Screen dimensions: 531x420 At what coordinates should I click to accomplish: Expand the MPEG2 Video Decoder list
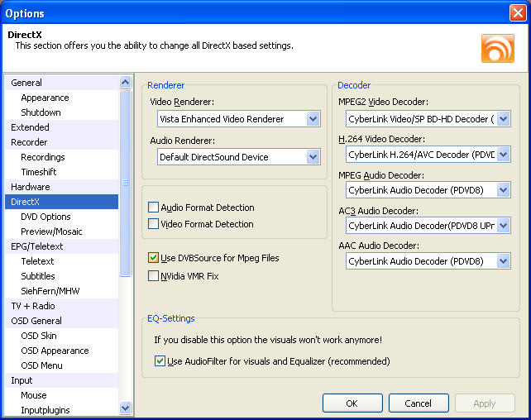pyautogui.click(x=504, y=119)
